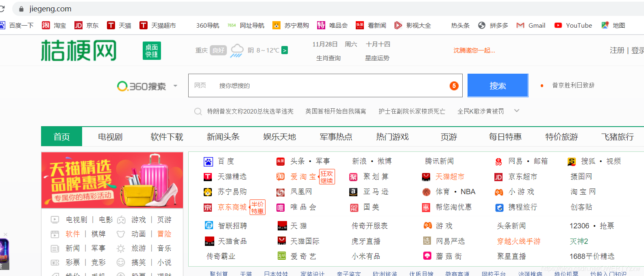Click the 桔梗网 site logo
This screenshot has height=276, width=644.
[x=79, y=50]
